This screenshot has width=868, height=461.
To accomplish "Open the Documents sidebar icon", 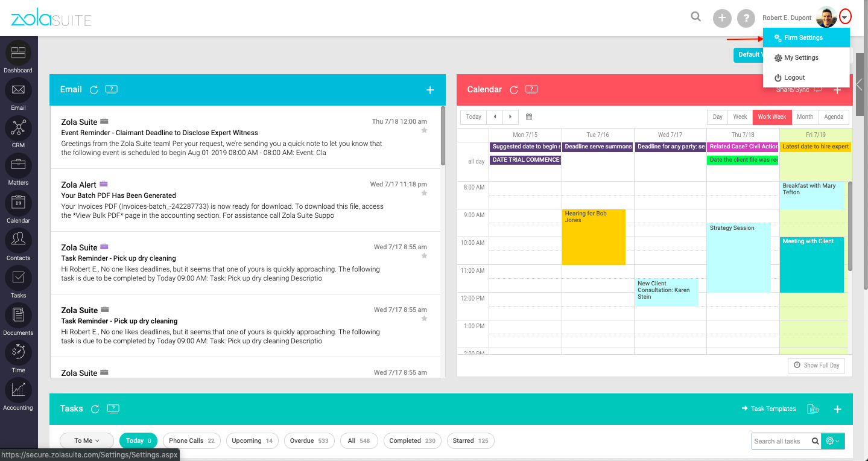I will (18, 315).
